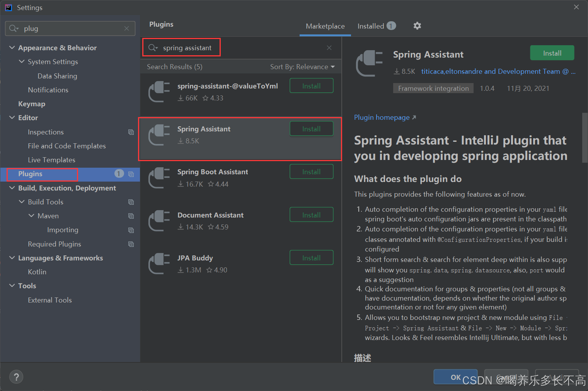Image resolution: width=588 pixels, height=391 pixels.
Task: Open Data Sharing settings
Action: [57, 76]
